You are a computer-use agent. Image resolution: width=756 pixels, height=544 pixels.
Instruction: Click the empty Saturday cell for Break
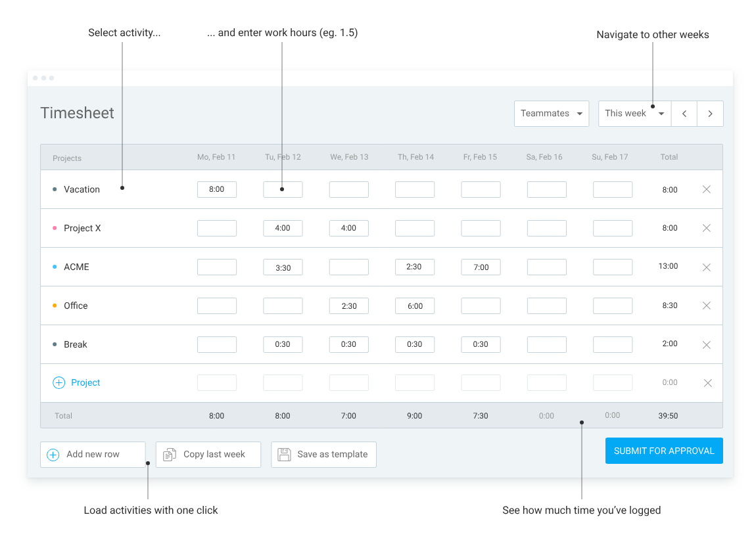coord(546,344)
